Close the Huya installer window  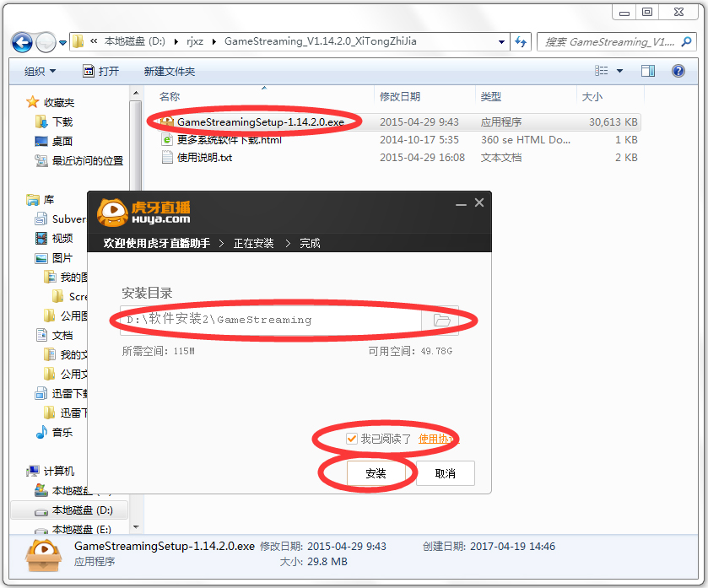(x=479, y=203)
